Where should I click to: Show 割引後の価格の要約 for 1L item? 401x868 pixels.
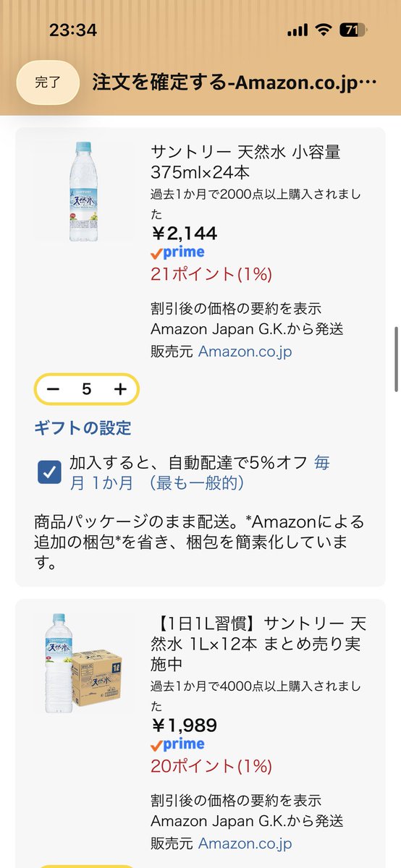[236, 801]
